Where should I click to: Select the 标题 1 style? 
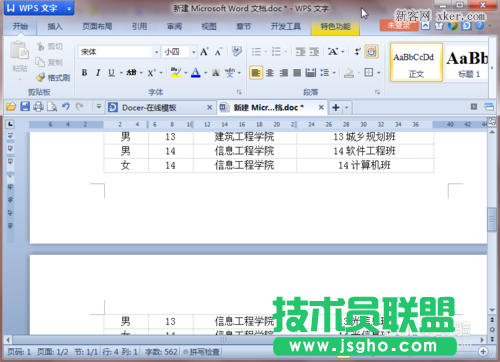tap(468, 62)
